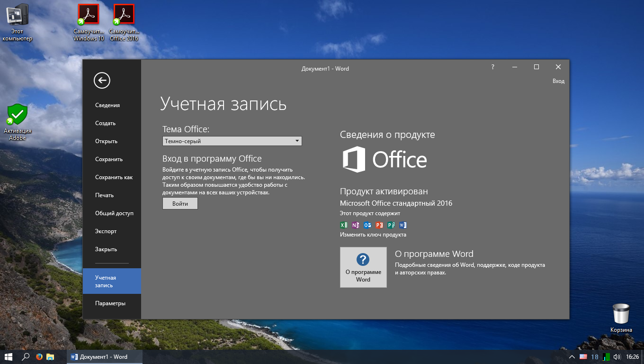The height and width of the screenshot is (364, 644).
Task: Launch Firefox from the taskbar
Action: point(39,356)
